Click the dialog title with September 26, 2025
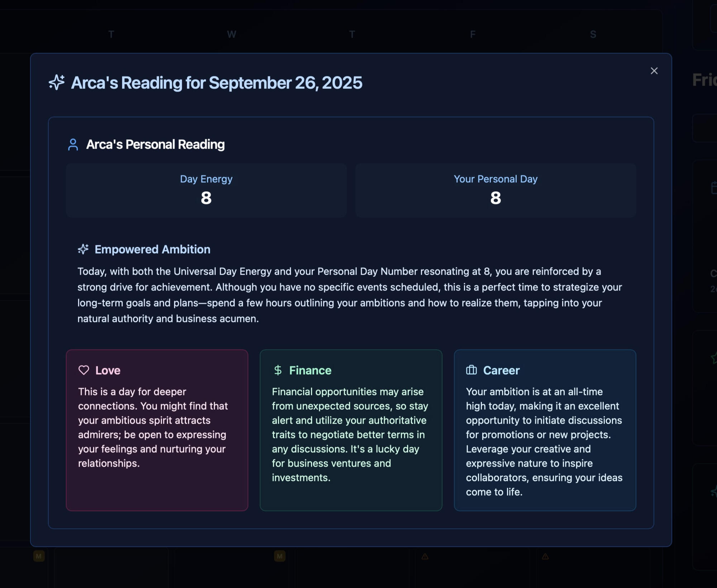This screenshot has width=717, height=588. (216, 83)
